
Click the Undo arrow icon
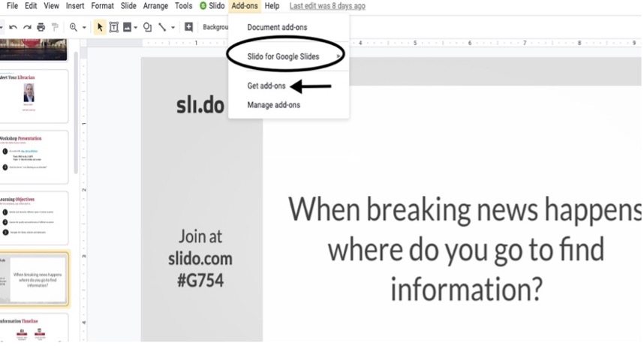point(13,28)
